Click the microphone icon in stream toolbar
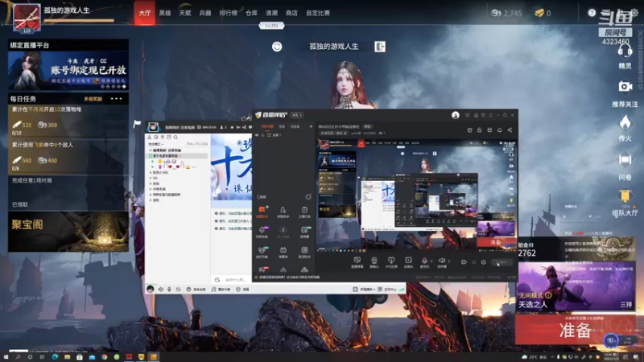Screen dimensions: 644x362 tap(424, 261)
